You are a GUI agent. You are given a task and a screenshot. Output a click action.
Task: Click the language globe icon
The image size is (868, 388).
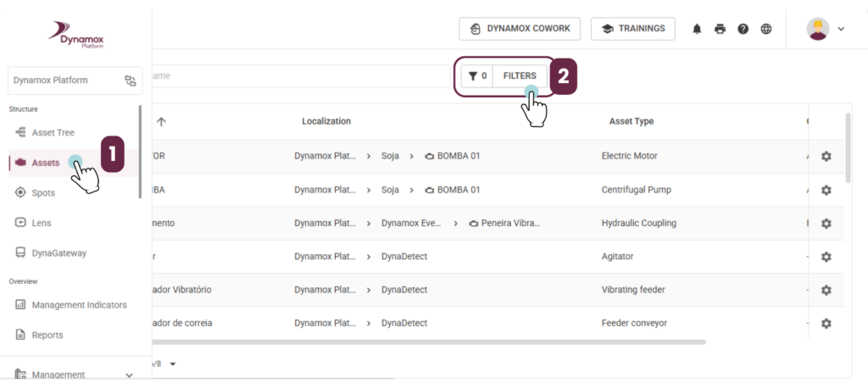pos(766,29)
